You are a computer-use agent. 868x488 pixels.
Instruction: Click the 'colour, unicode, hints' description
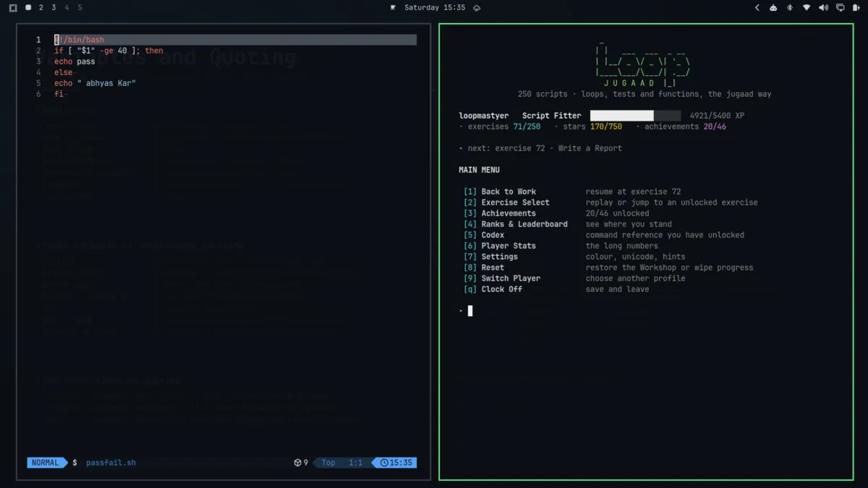635,257
